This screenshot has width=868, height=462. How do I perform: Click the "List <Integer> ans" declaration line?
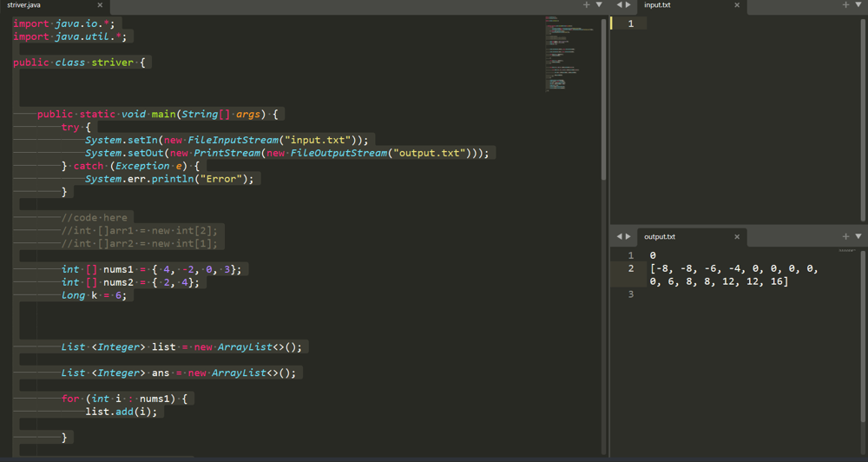click(x=179, y=373)
